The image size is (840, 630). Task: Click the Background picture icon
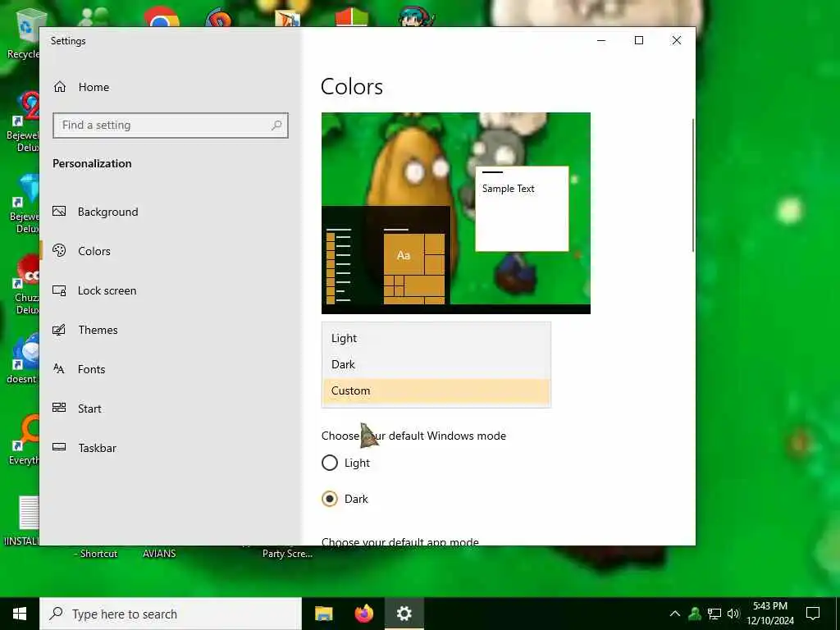(59, 211)
